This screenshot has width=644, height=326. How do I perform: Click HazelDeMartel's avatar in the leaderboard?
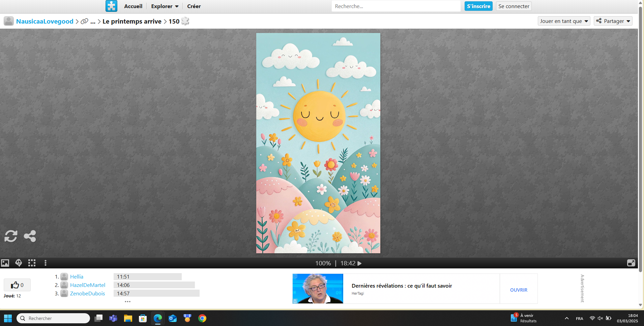click(64, 285)
